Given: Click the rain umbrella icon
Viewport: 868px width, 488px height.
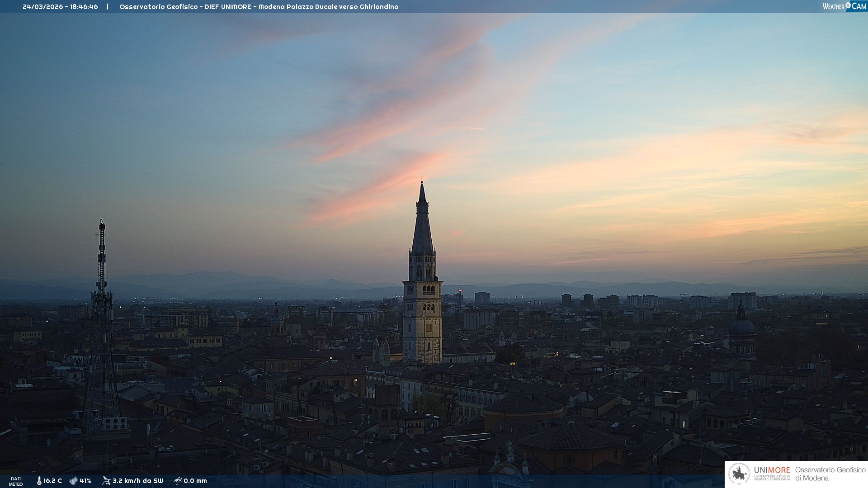Looking at the screenshot, I should pyautogui.click(x=178, y=481).
